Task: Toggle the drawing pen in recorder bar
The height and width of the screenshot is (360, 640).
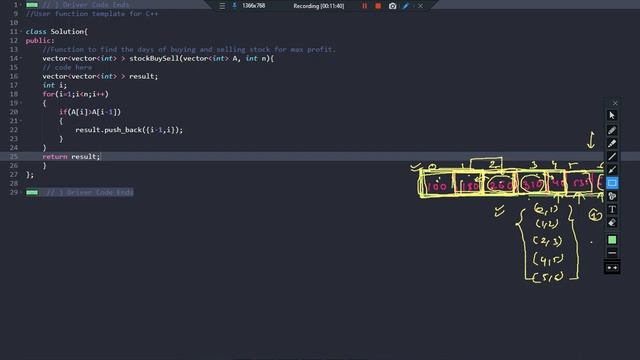Action: (x=406, y=6)
